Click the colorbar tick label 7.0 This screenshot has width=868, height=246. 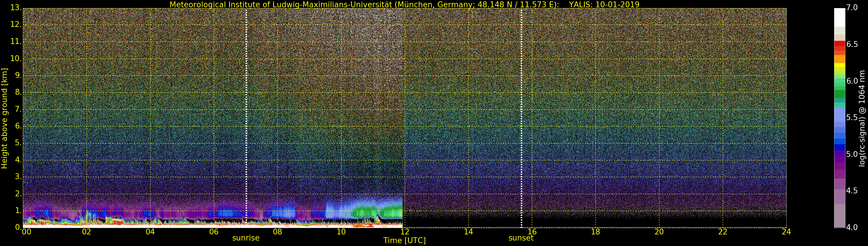[x=852, y=8]
